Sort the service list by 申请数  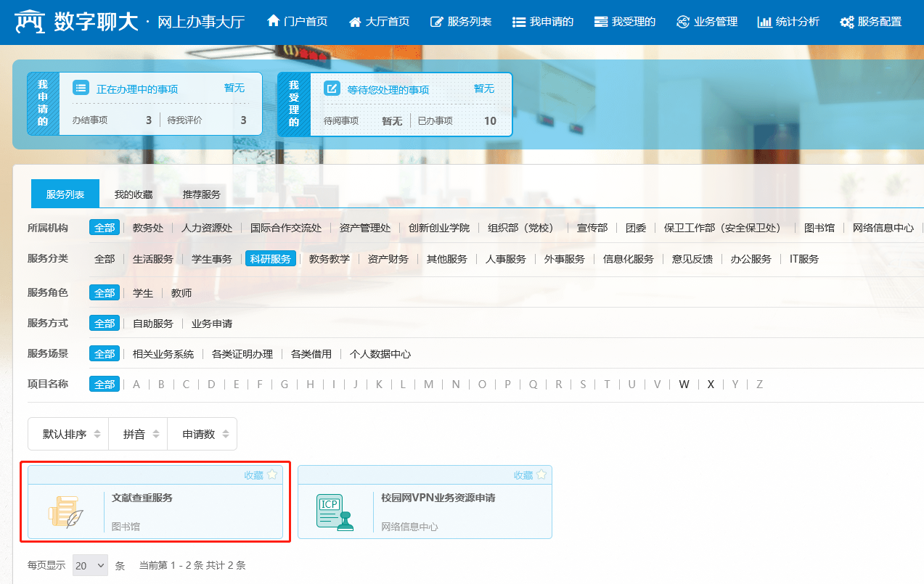coord(205,435)
